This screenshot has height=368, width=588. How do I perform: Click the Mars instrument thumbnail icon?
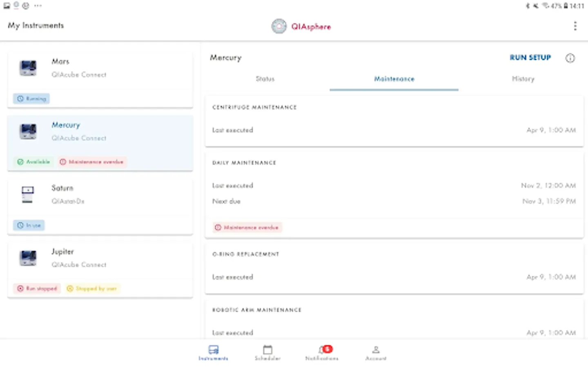click(28, 68)
